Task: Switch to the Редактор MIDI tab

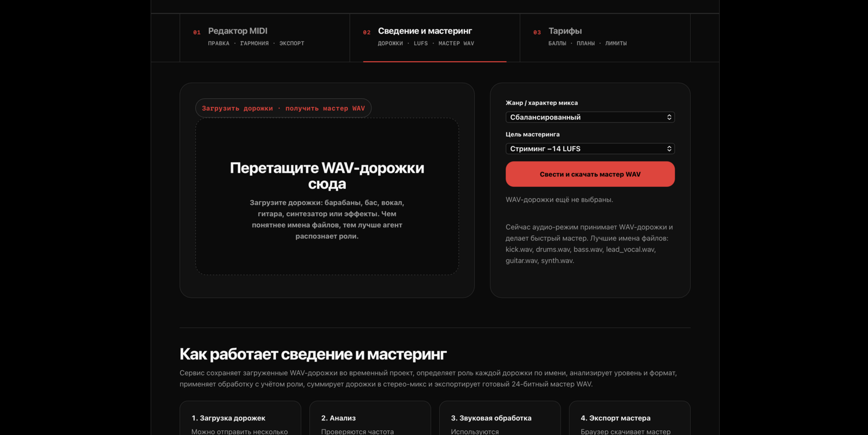Action: coord(265,38)
